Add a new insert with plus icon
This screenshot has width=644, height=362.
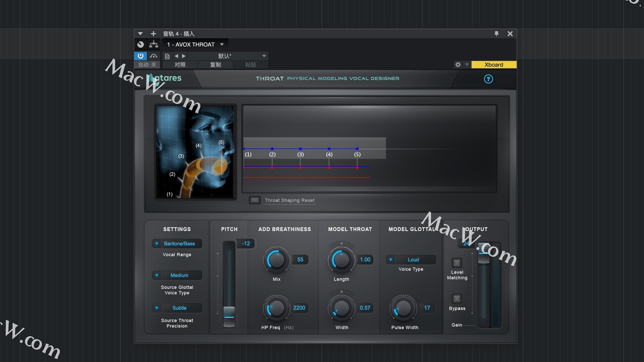click(x=153, y=34)
